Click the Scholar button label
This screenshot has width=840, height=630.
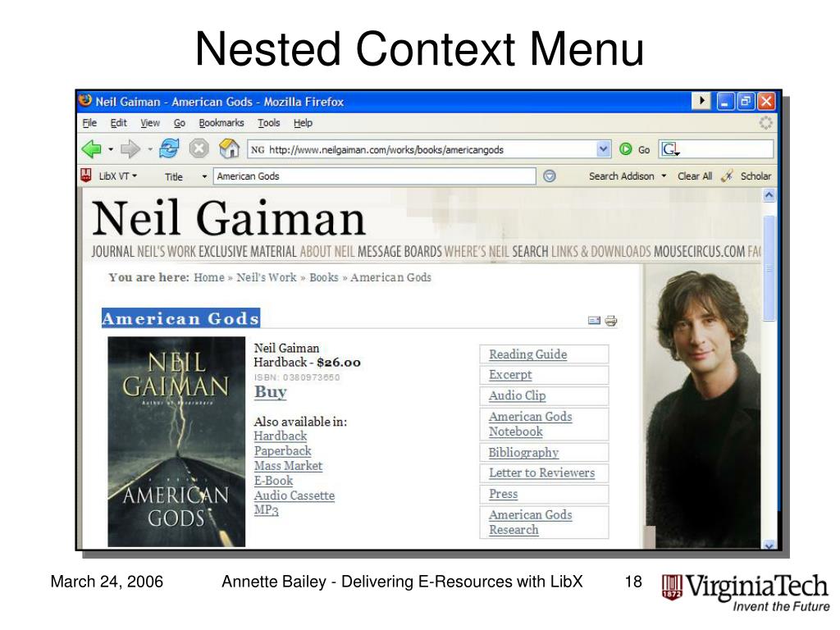click(756, 176)
